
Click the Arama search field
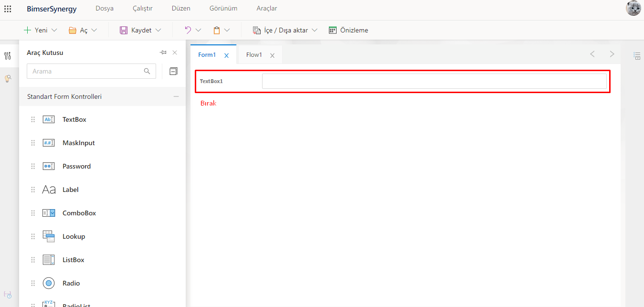(87, 71)
